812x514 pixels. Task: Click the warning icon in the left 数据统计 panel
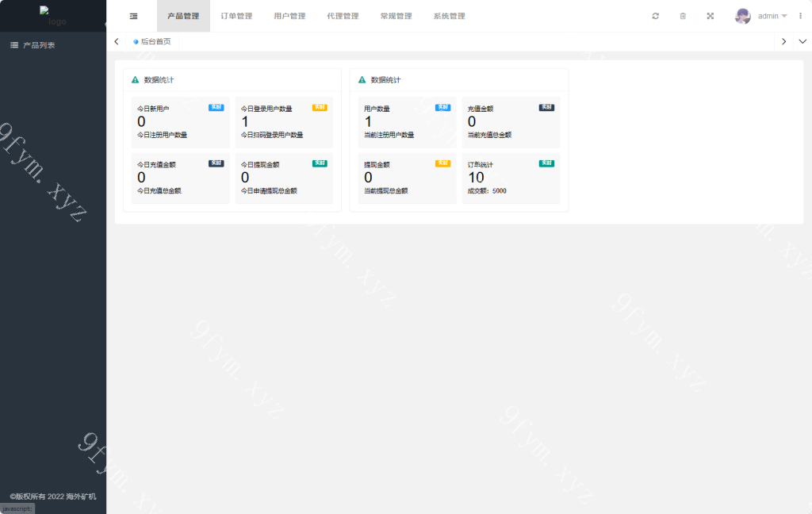[135, 80]
